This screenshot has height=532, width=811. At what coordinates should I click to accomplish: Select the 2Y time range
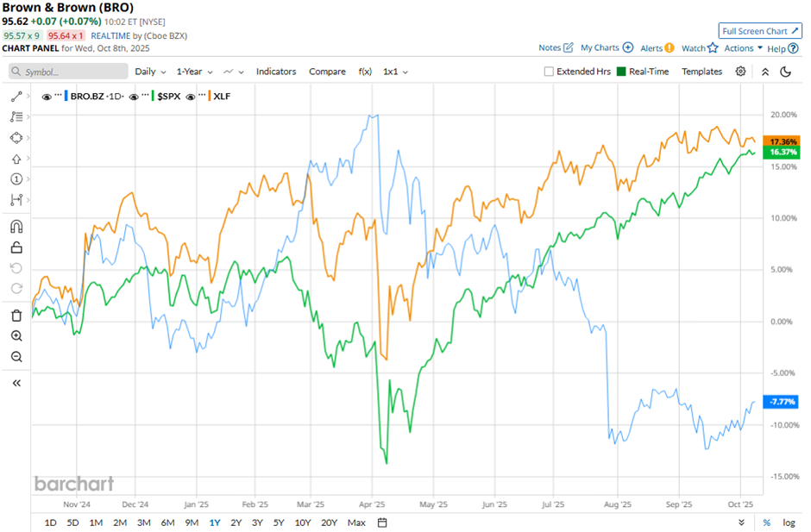[236, 523]
